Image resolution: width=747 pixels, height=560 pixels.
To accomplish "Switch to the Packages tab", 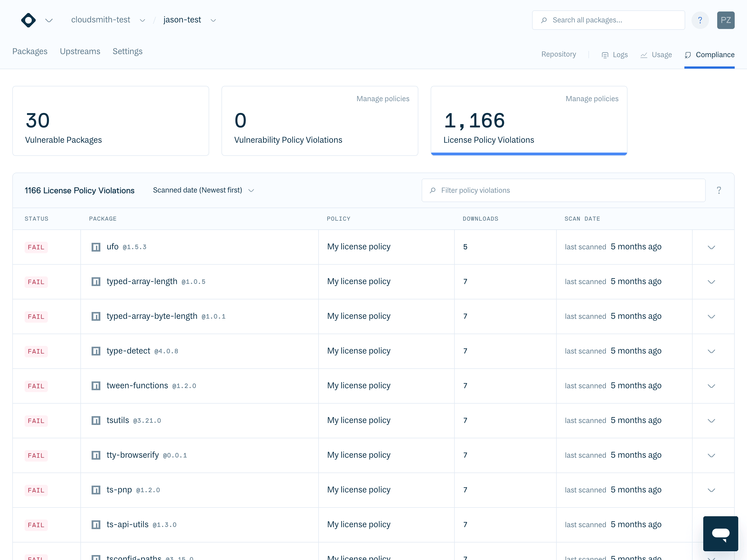I will [30, 51].
